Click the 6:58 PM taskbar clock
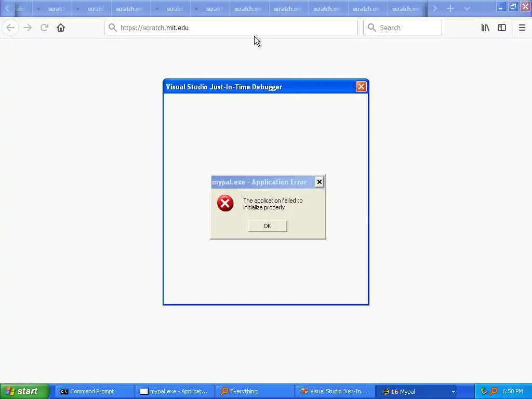This screenshot has width=532, height=399. pos(513,392)
